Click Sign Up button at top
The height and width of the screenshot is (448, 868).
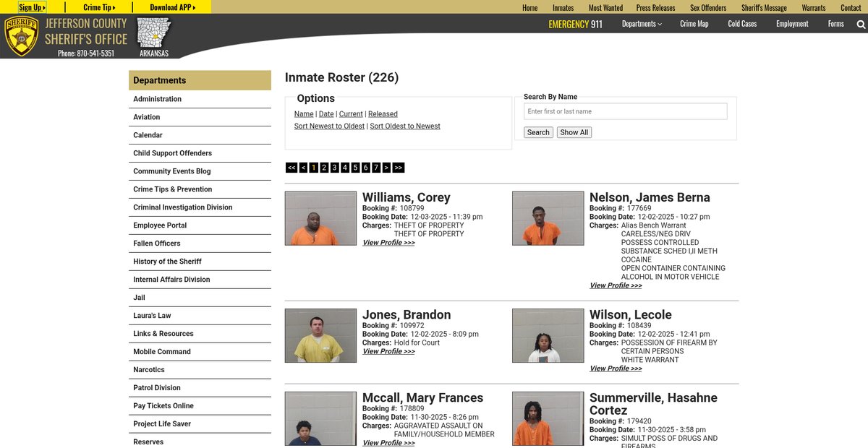32,7
